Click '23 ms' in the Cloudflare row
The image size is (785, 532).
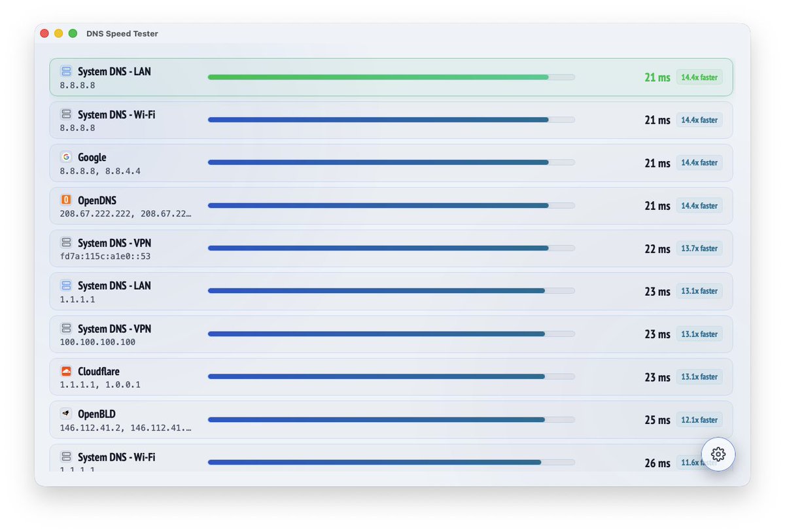point(657,377)
